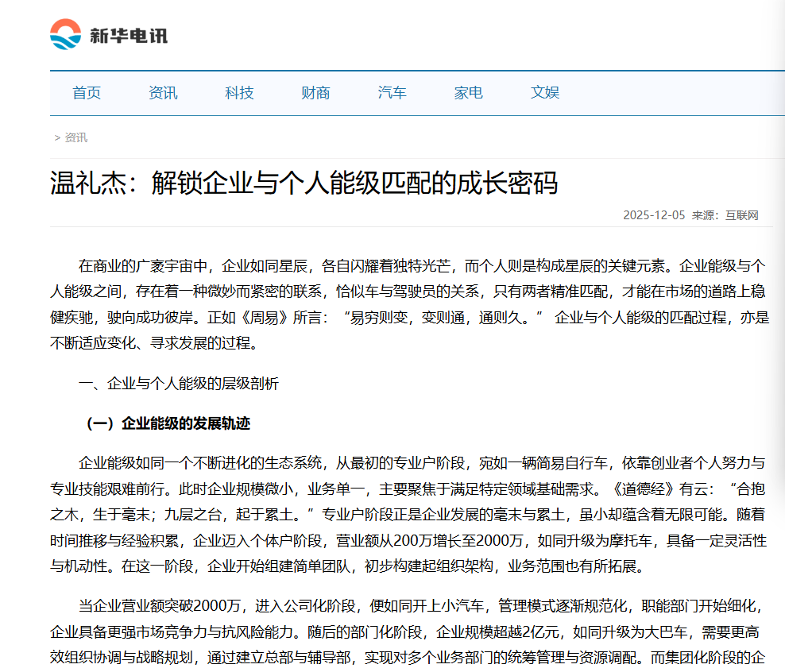This screenshot has width=785, height=672.
Task: Visit the 家电 channel
Action: point(468,93)
